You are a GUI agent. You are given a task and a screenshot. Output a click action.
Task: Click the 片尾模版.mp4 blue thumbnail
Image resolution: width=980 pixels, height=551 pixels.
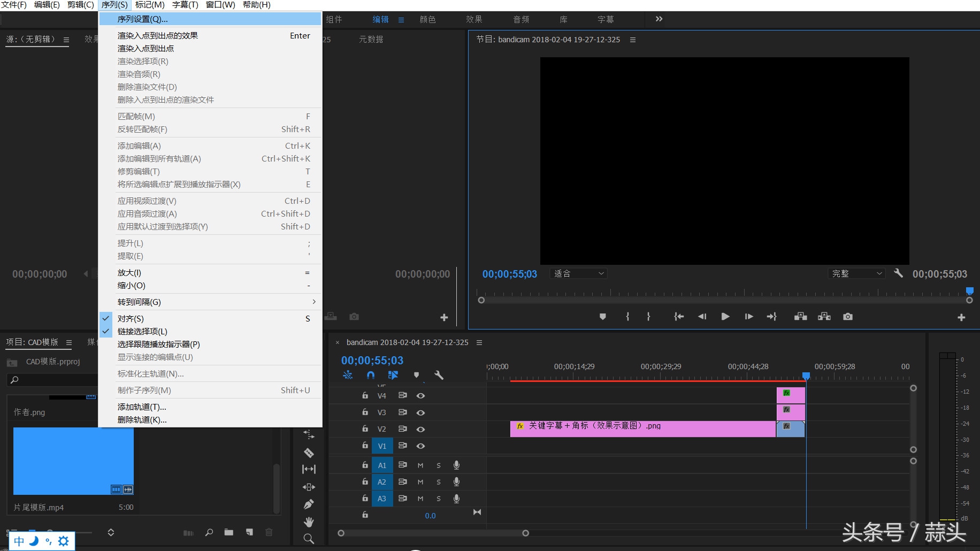pos(73,461)
